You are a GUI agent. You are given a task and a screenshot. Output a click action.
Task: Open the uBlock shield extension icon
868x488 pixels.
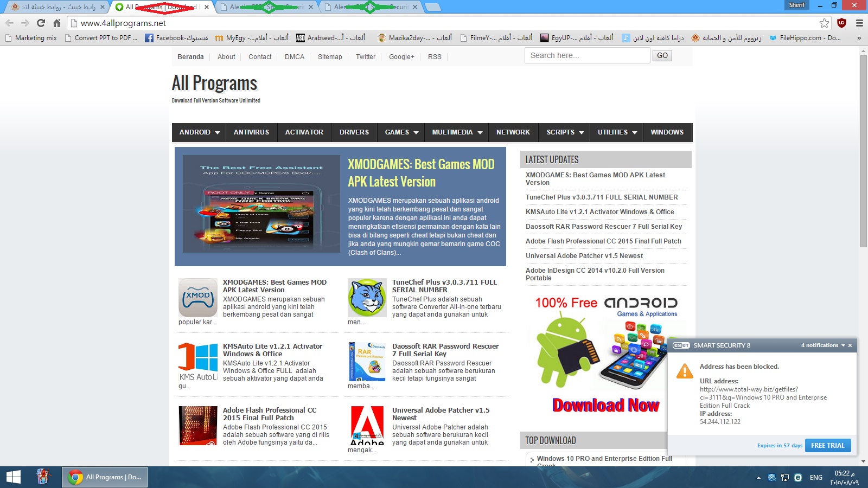(x=841, y=23)
